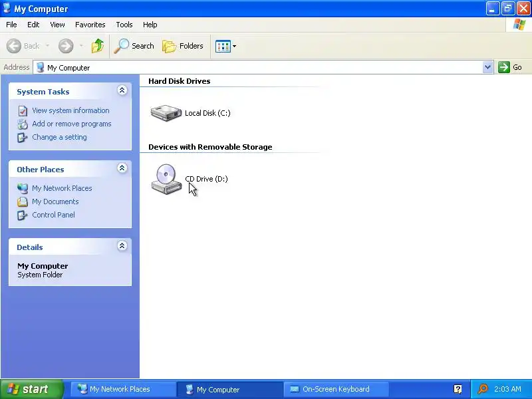Image resolution: width=532 pixels, height=399 pixels.
Task: Click the magnifier tray icon
Action: pos(483,389)
